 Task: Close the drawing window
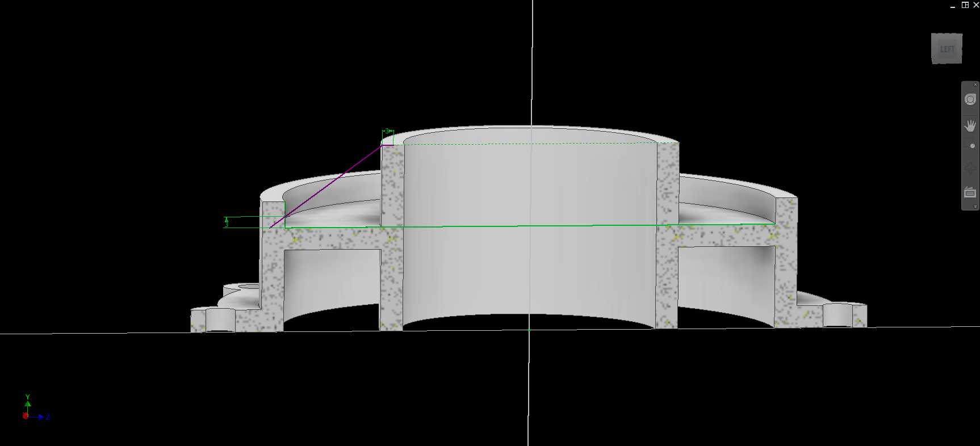pyautogui.click(x=976, y=5)
